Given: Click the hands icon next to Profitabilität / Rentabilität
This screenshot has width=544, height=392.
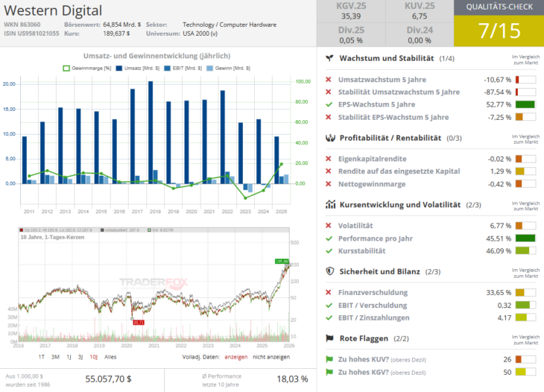Looking at the screenshot, I should (329, 138).
